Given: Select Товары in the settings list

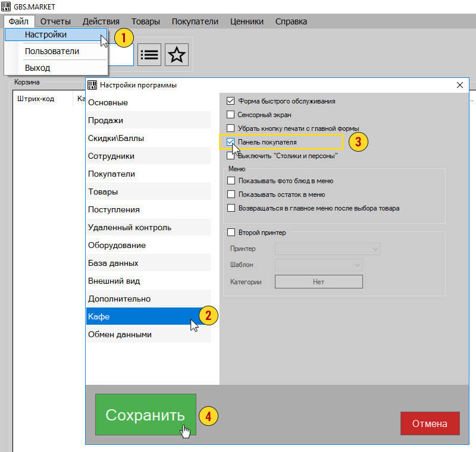Looking at the screenshot, I should [x=148, y=192].
